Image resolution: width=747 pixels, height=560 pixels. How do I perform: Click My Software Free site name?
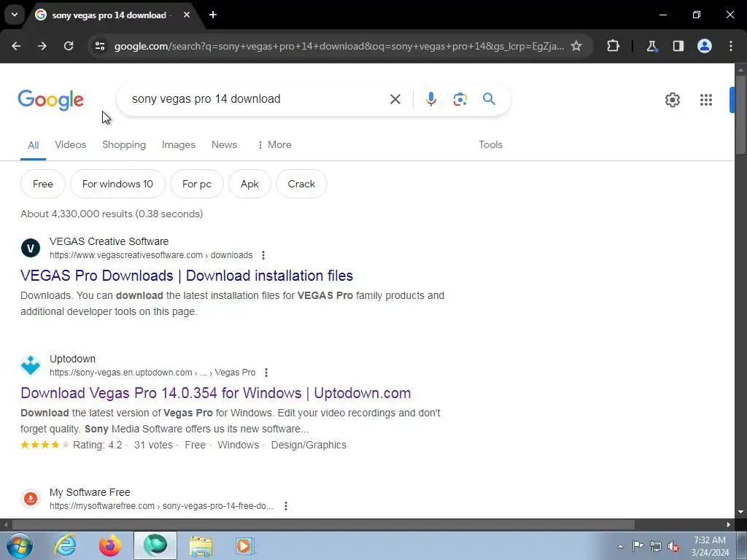pyautogui.click(x=90, y=492)
